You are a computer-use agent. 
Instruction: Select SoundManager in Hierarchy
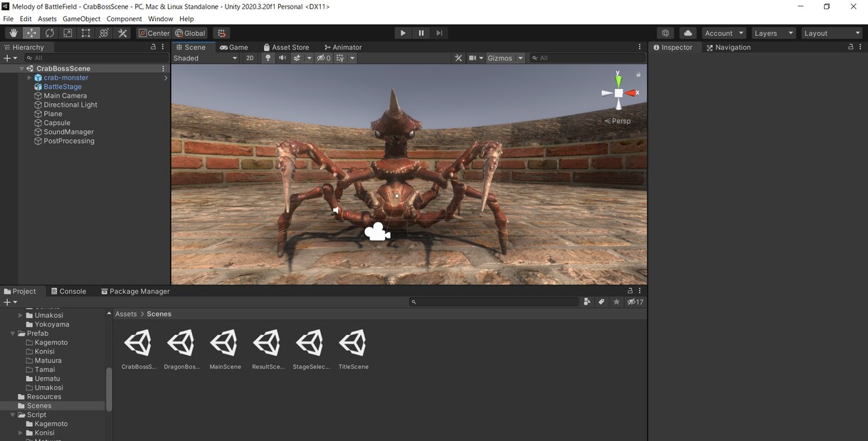coord(68,132)
